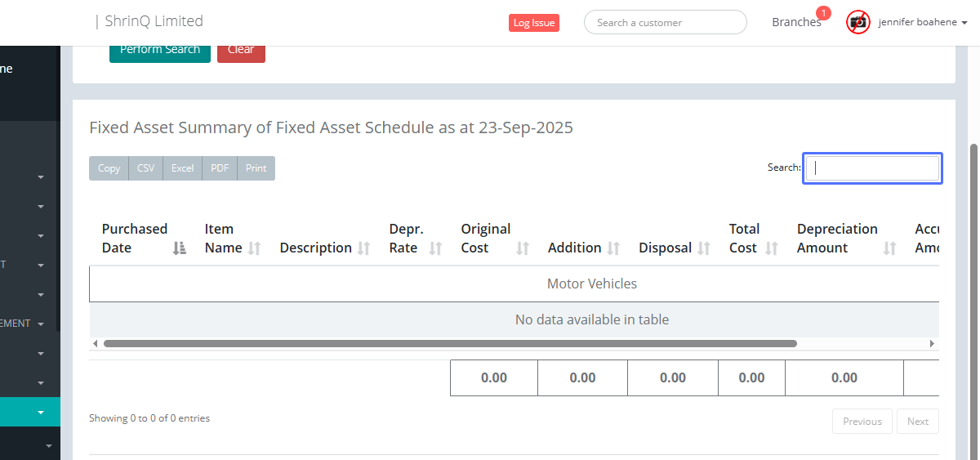The height and width of the screenshot is (460, 980).
Task: Focus the Search a customer field
Action: (665, 23)
